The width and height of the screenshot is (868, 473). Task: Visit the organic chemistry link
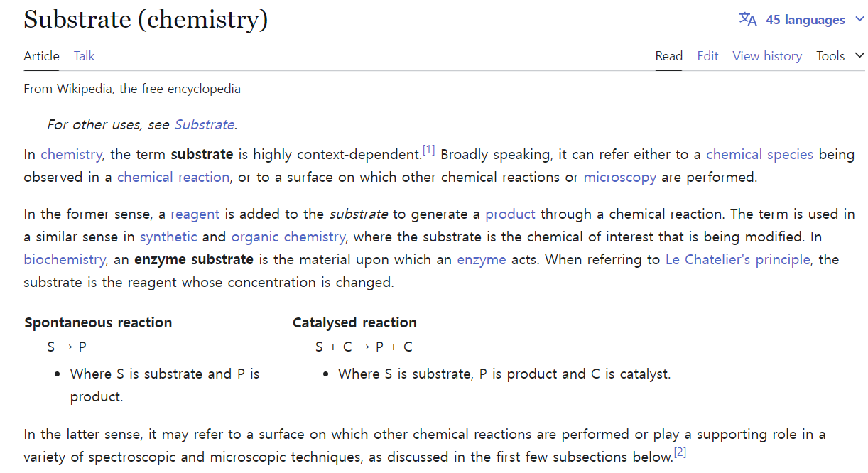pyautogui.click(x=288, y=236)
